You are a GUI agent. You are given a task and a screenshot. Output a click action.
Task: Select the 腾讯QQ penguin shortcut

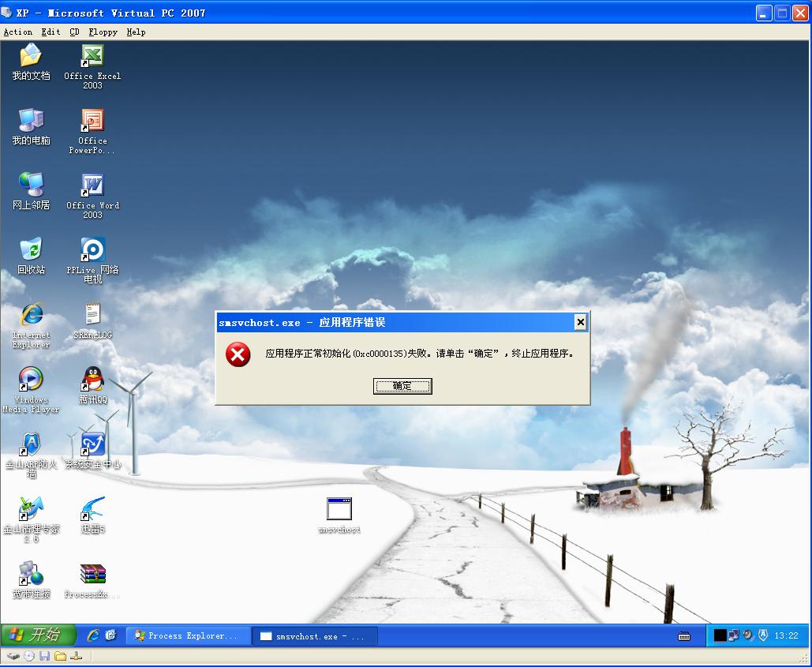pyautogui.click(x=92, y=385)
